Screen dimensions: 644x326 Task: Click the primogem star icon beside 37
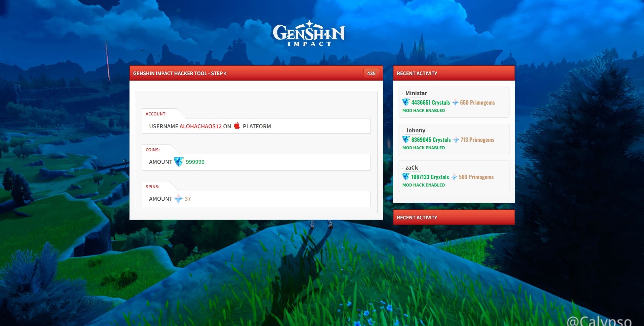[178, 199]
